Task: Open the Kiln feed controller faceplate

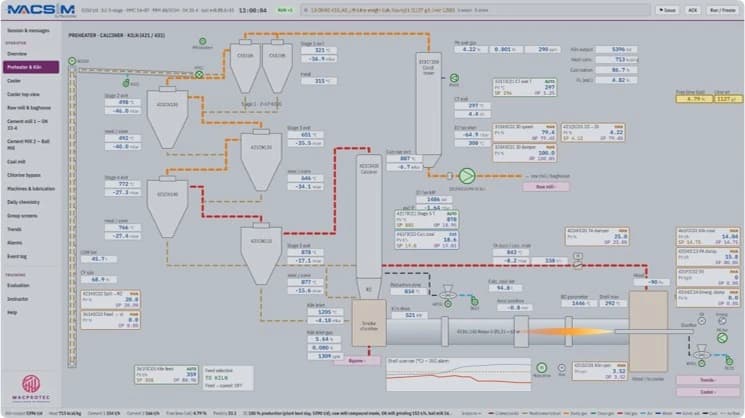Action: [x=166, y=375]
